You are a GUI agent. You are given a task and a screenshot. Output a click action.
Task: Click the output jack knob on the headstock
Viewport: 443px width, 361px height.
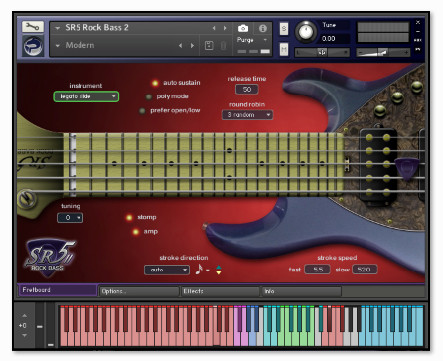tap(27, 198)
